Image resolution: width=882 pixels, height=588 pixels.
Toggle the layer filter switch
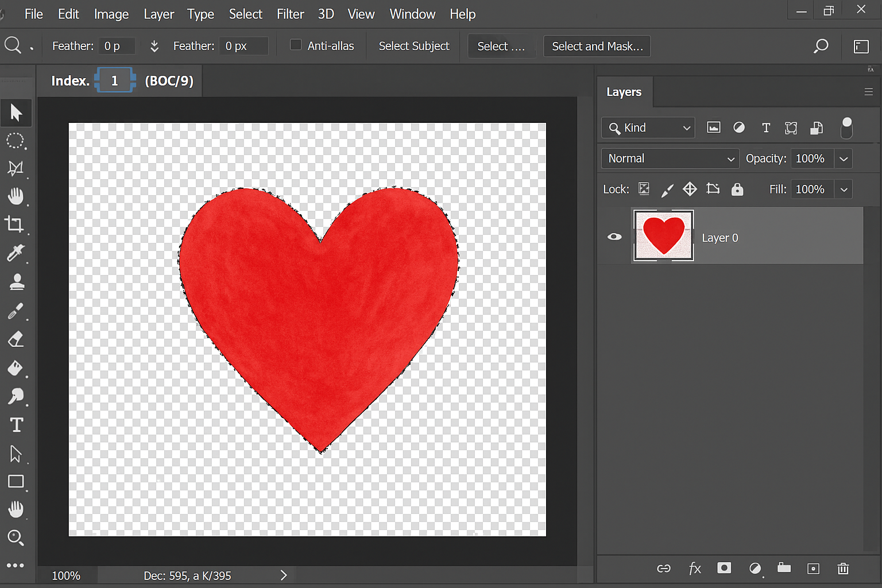[846, 127]
